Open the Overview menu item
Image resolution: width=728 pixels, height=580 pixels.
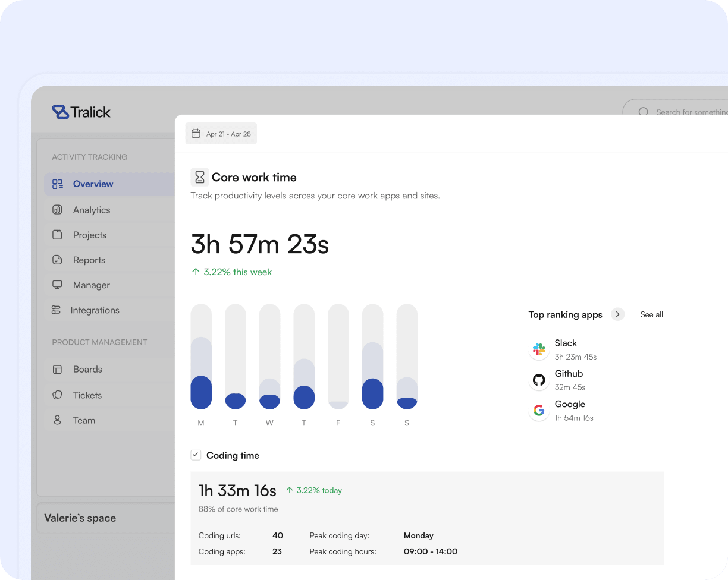[x=93, y=184]
